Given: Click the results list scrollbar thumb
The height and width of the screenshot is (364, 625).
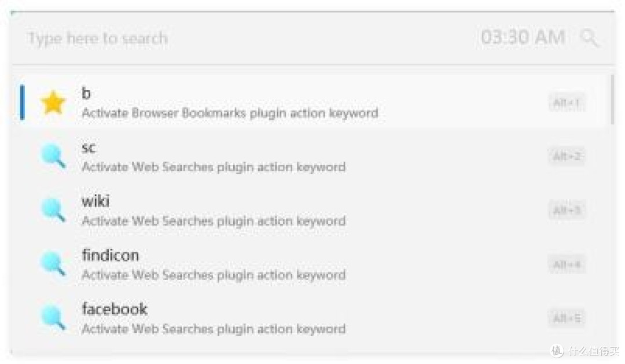Looking at the screenshot, I should pos(612,100).
